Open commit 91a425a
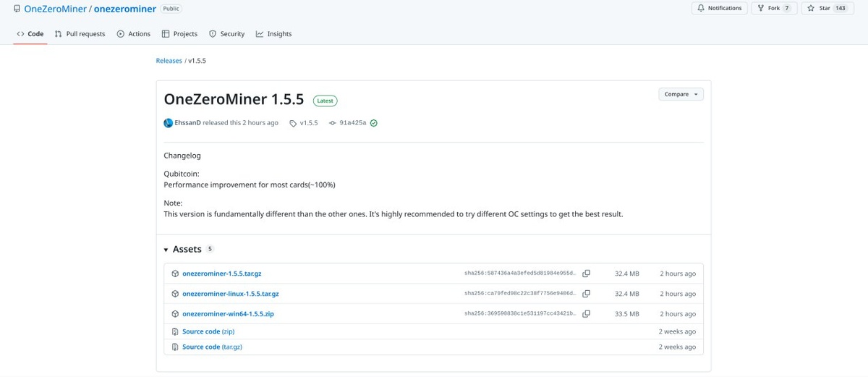868x377 pixels. coord(353,123)
